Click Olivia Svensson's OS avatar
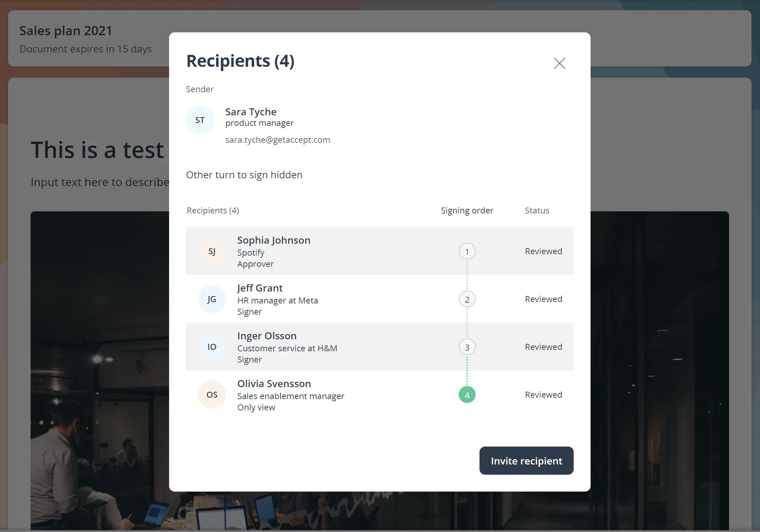The image size is (760, 532). [x=212, y=395]
